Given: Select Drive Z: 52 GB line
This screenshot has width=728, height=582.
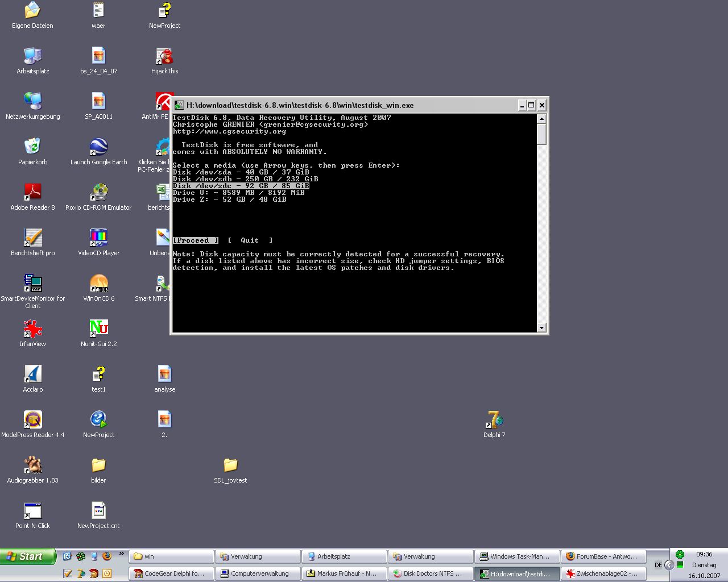Looking at the screenshot, I should 230,199.
